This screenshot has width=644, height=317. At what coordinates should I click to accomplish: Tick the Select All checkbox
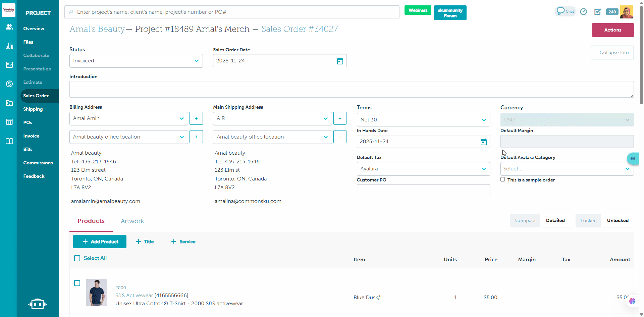(x=77, y=258)
